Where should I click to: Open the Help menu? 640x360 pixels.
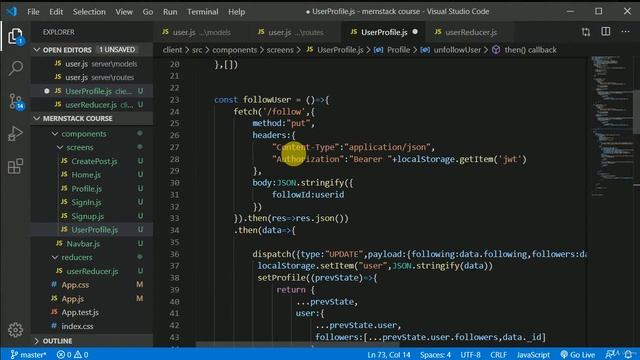point(236,12)
